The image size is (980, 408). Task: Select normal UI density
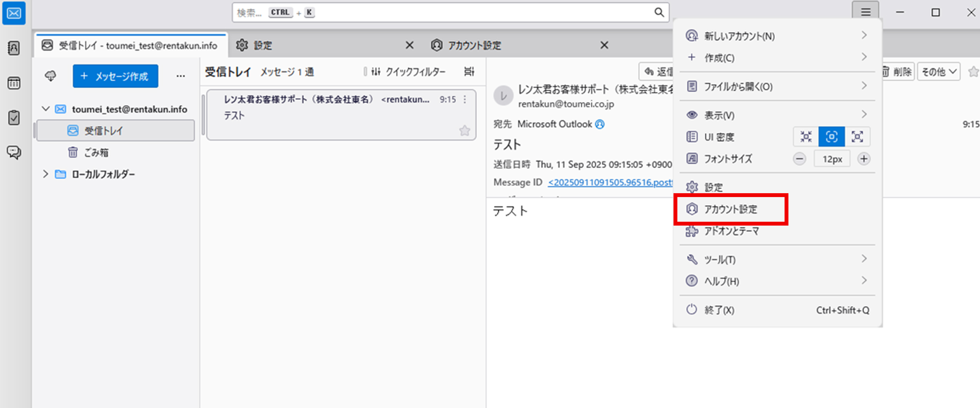pyautogui.click(x=831, y=137)
